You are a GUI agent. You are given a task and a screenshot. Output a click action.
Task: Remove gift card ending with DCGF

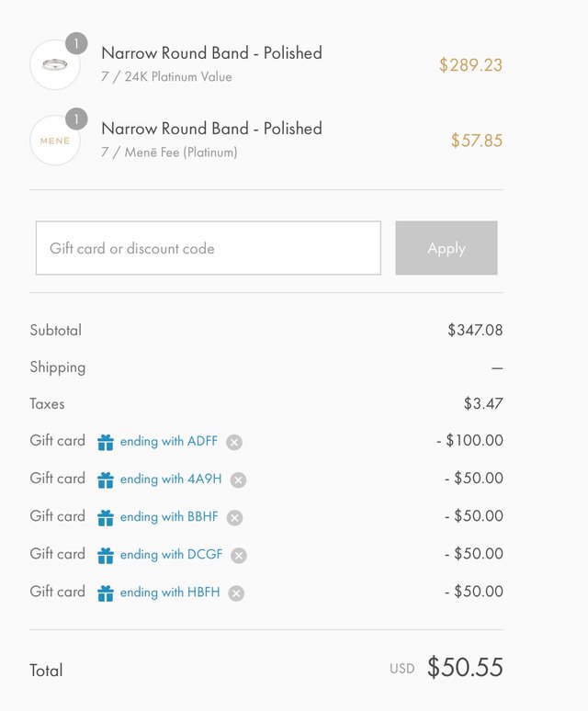239,555
